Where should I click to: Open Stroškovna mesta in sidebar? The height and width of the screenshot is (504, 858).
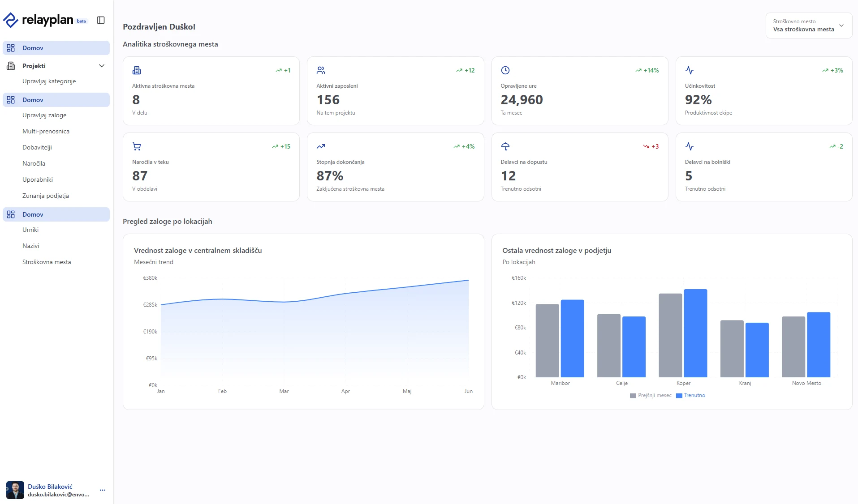(x=47, y=262)
